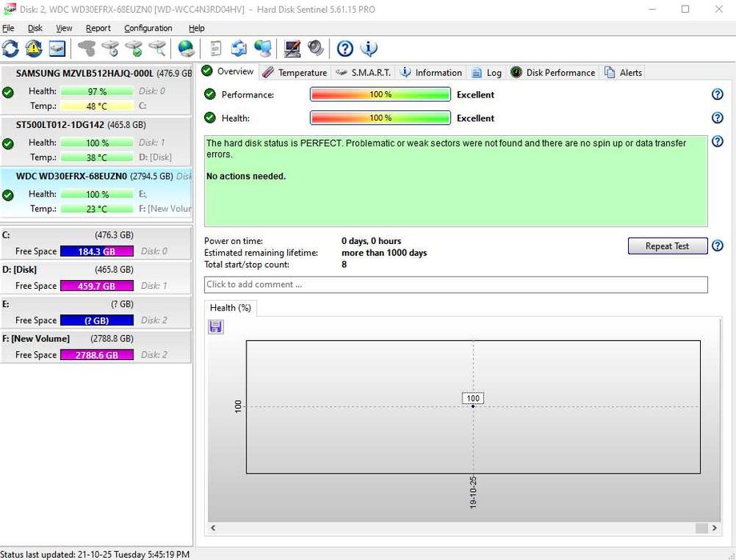Click the graph scrollbar right arrow

click(x=714, y=528)
